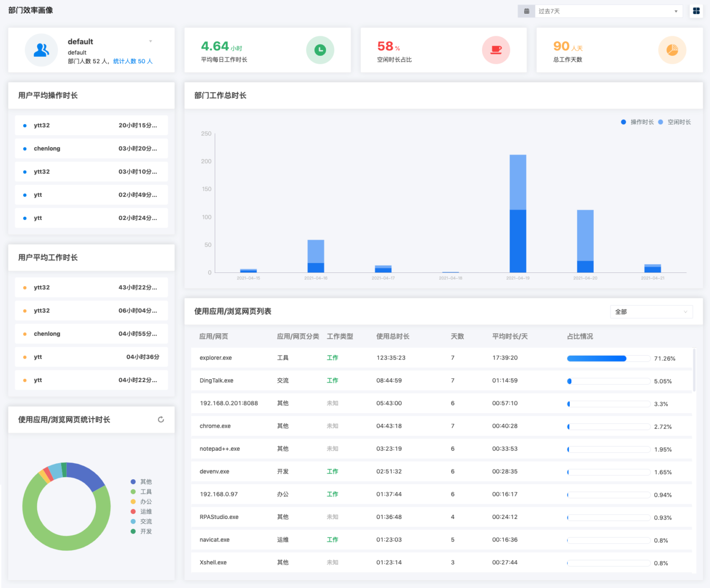This screenshot has height=588, width=710.
Task: Click the 使用总时长 column header
Action: coord(393,337)
